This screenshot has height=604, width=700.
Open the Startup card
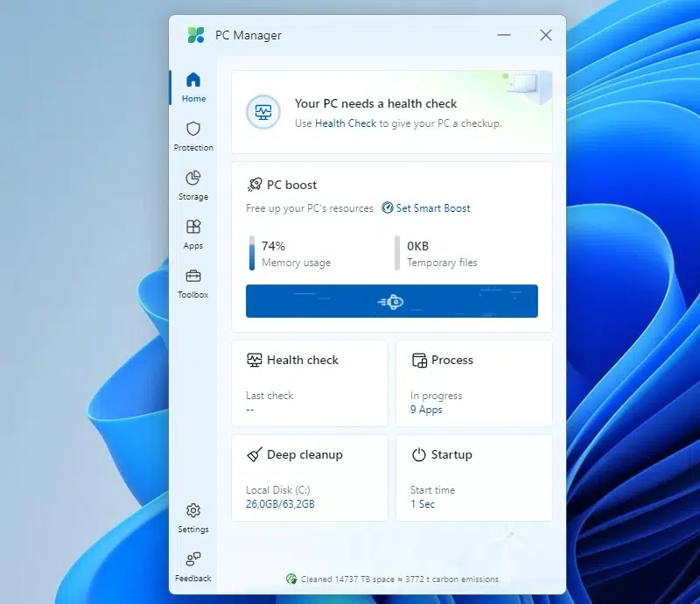(x=473, y=478)
